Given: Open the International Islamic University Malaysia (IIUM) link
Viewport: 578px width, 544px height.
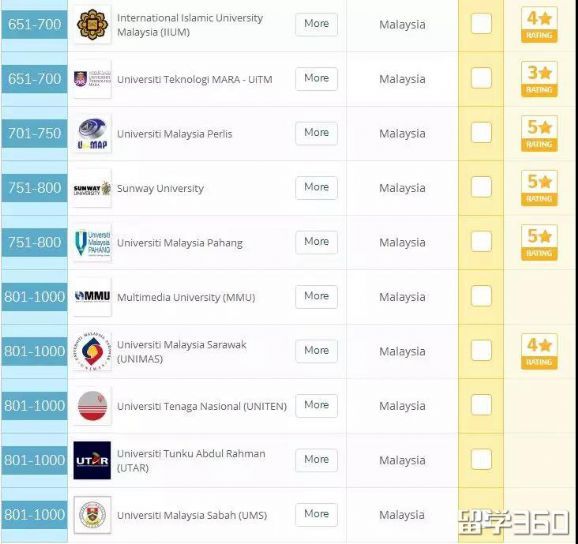Looking at the screenshot, I should 190,25.
